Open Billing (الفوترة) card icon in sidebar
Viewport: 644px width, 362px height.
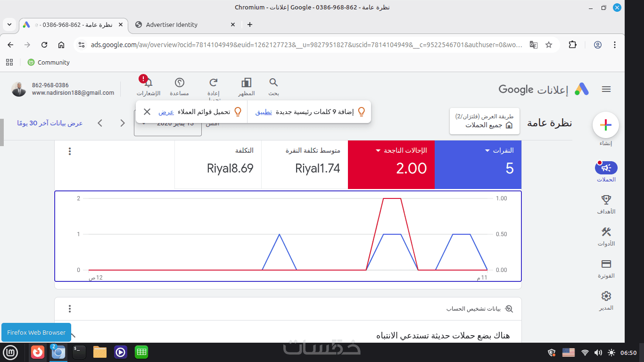pyautogui.click(x=606, y=264)
